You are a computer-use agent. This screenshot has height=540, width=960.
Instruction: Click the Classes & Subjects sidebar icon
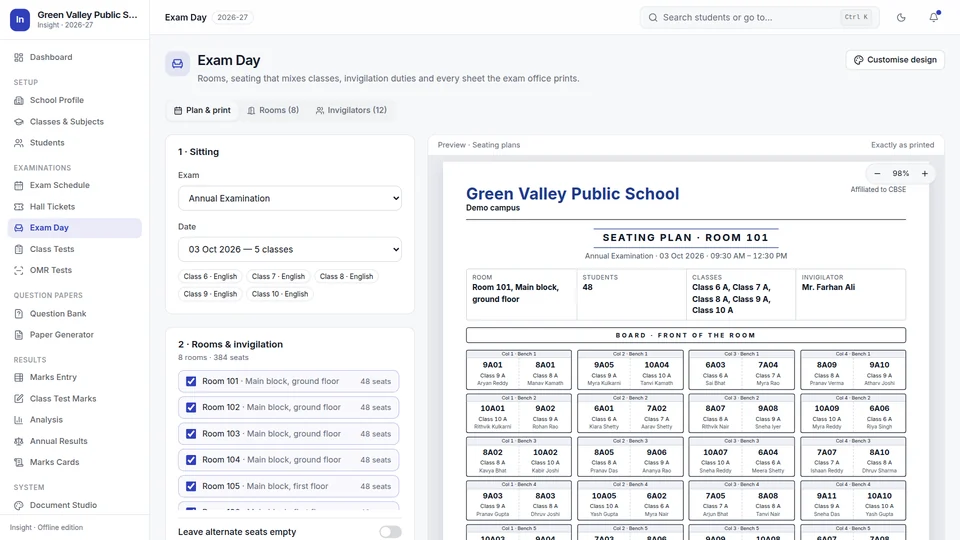tap(19, 122)
